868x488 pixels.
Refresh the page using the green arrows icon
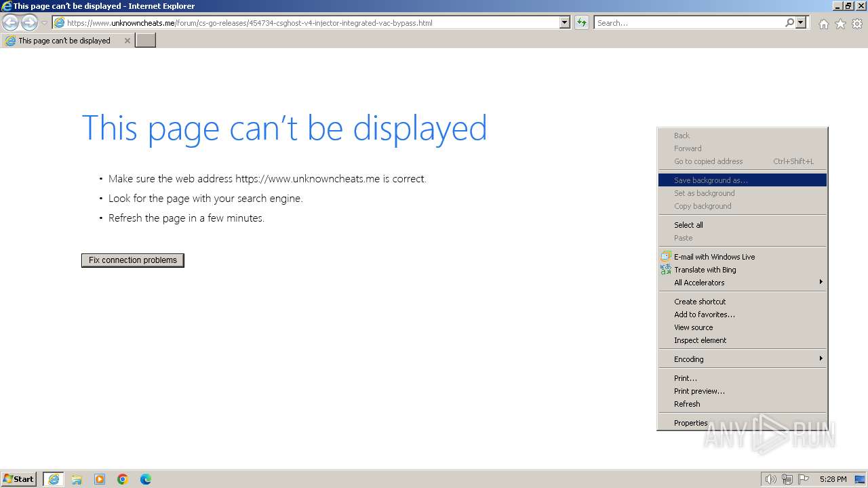click(x=582, y=22)
